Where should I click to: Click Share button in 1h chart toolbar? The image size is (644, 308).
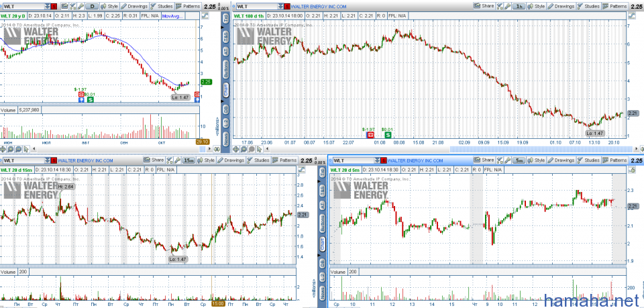484,6
